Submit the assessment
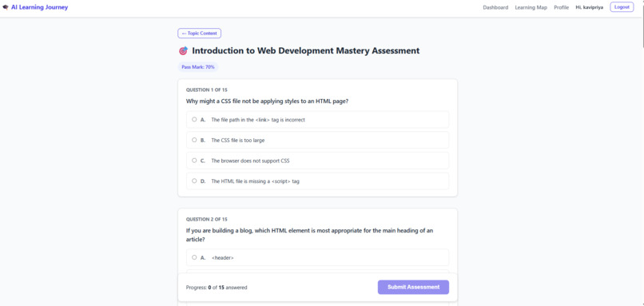 413,287
